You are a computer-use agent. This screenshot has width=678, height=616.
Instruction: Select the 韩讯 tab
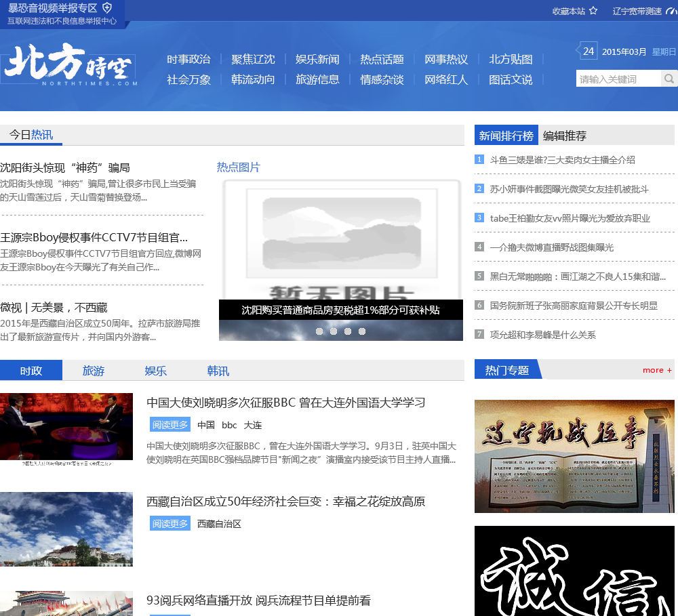click(218, 371)
